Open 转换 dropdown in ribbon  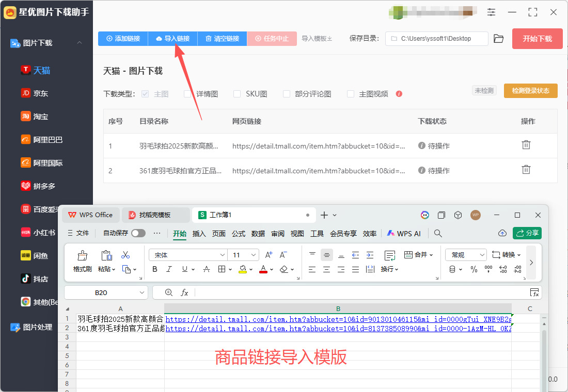(x=507, y=255)
